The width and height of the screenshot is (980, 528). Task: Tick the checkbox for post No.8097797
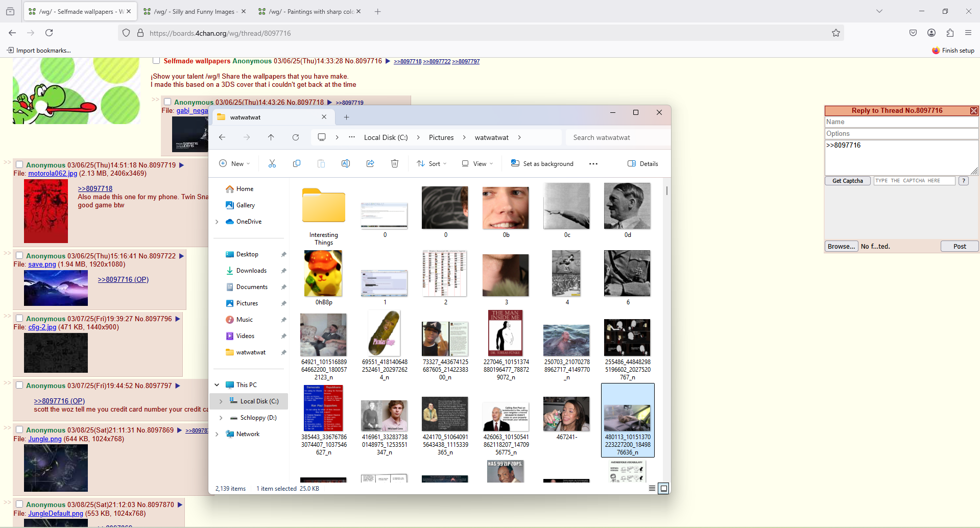pos(19,385)
